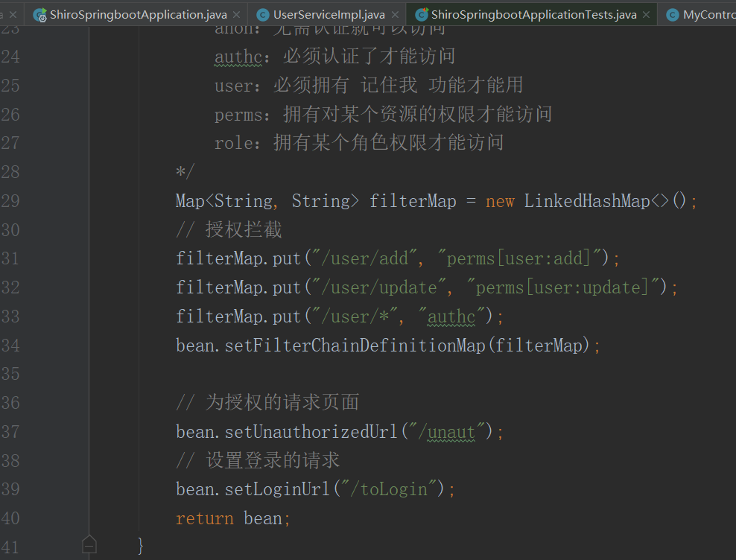Switch to the ShiroSpringbootApplication.java tab

pyautogui.click(x=138, y=14)
